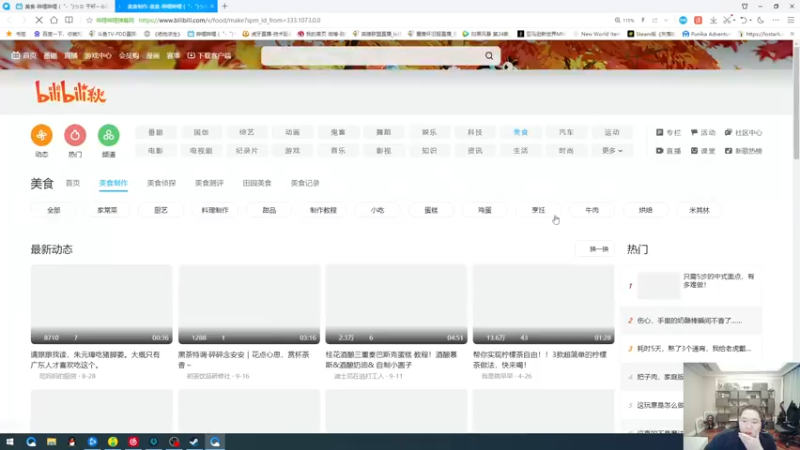
Task: Click the 下载客户端 header link
Action: click(x=209, y=56)
